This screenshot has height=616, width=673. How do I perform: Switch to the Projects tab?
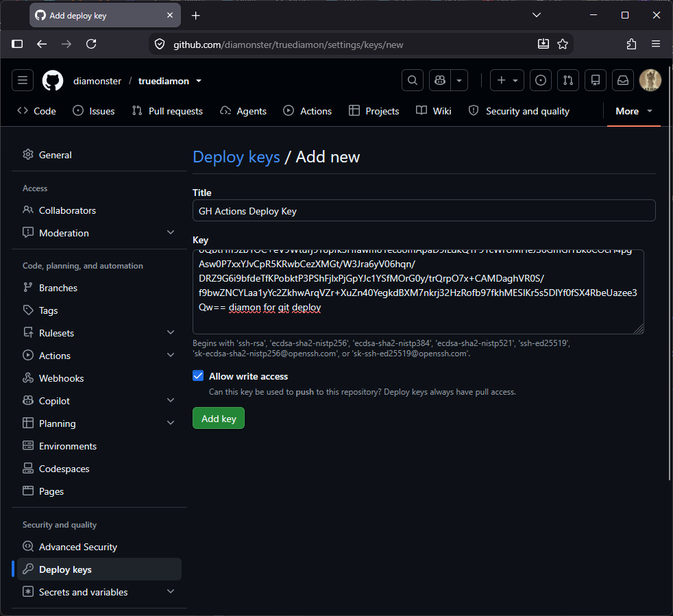374,111
